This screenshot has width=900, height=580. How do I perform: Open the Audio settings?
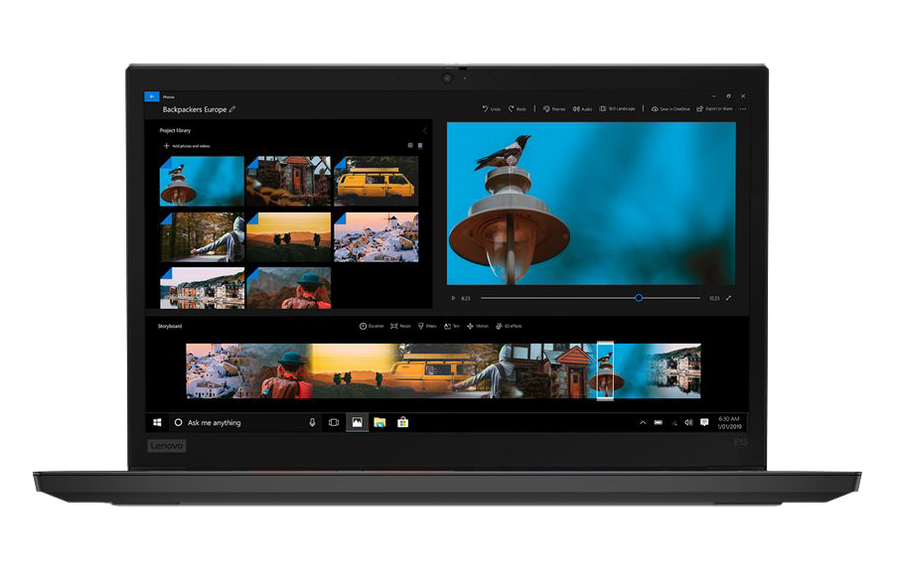[x=582, y=109]
